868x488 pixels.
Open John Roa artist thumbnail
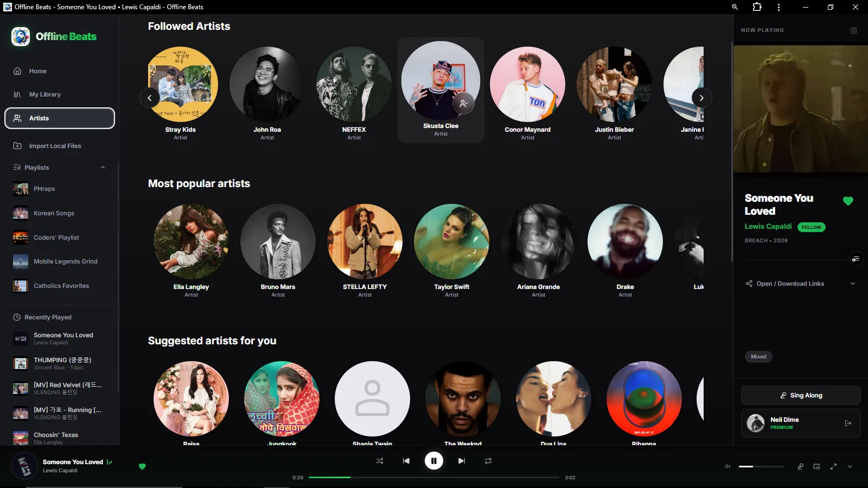click(267, 84)
